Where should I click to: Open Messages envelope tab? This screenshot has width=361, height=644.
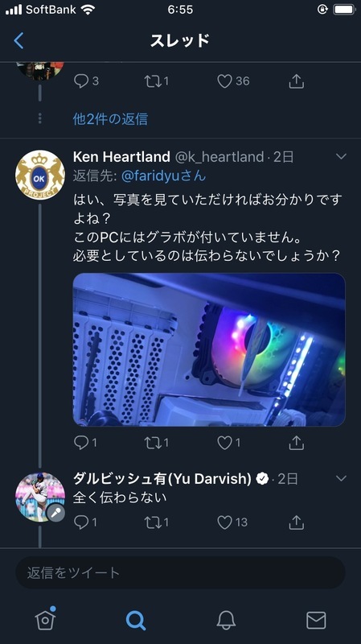pos(316,620)
